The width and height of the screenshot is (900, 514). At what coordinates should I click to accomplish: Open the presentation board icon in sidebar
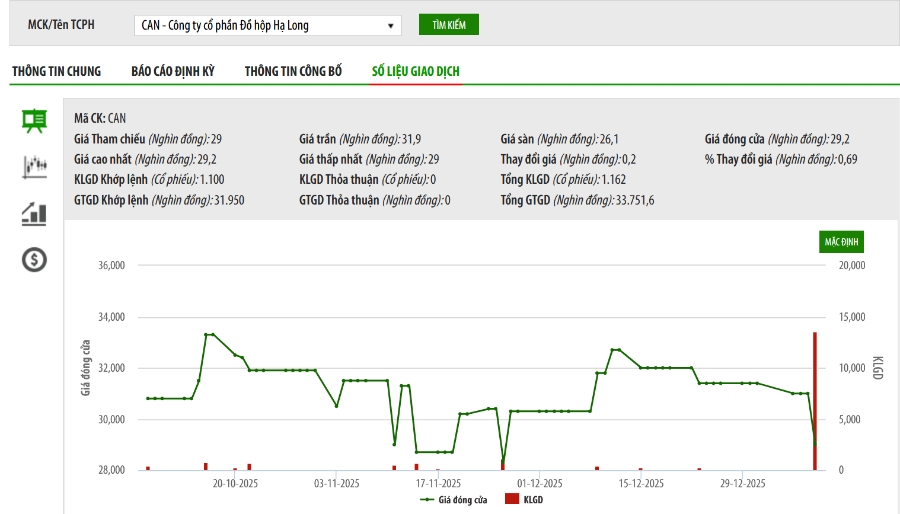click(x=34, y=122)
